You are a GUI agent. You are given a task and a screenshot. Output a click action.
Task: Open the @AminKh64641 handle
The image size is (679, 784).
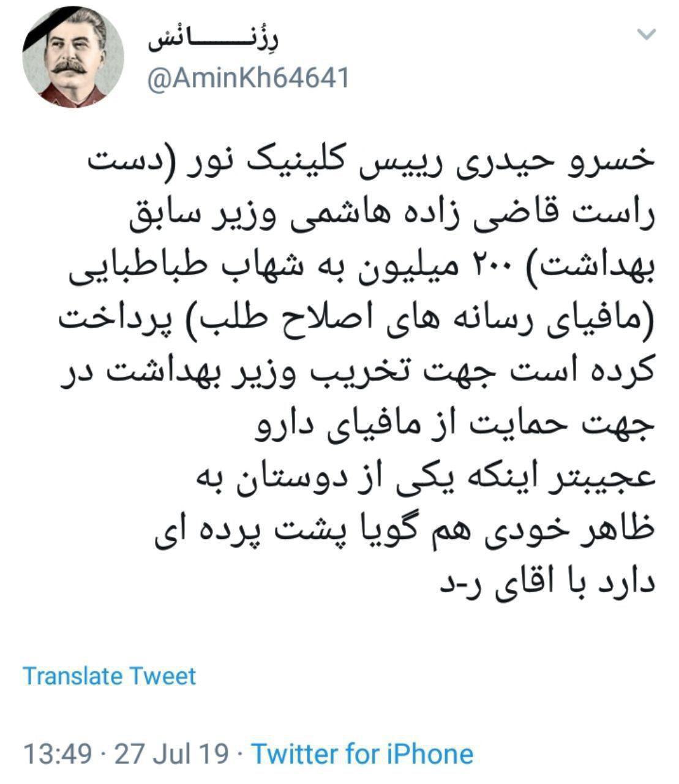tap(248, 78)
